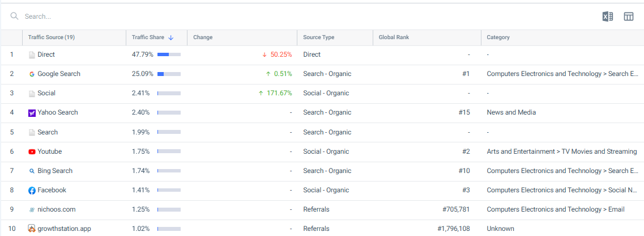Select the Search traffic source name
Screen dimensions: 644x236
(x=48, y=132)
